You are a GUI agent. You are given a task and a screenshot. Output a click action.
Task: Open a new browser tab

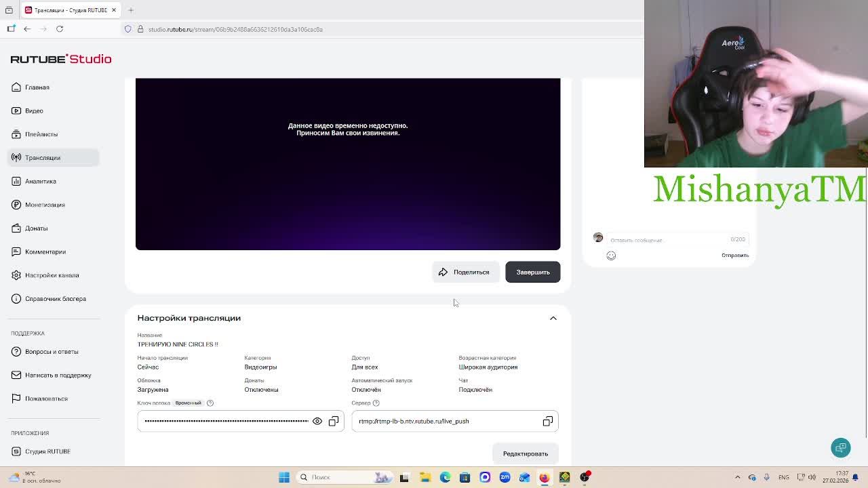[131, 10]
